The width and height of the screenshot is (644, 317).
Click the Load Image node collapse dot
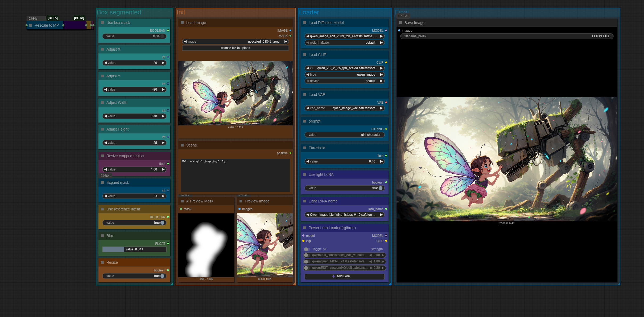coord(182,23)
